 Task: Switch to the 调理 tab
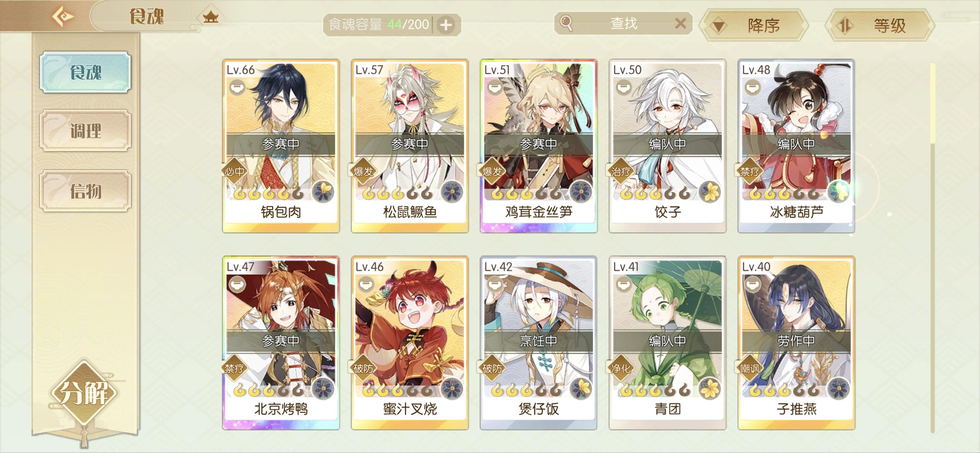86,131
